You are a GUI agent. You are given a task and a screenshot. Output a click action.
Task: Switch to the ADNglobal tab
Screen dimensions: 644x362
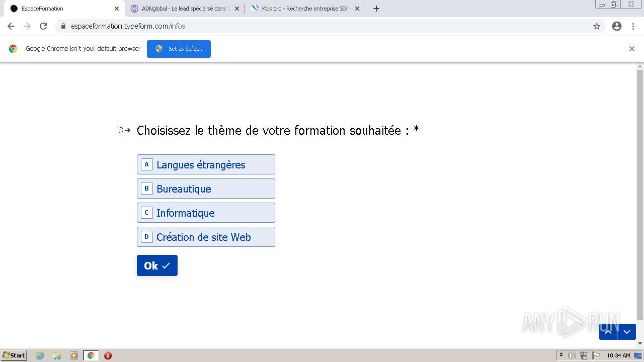tap(184, 9)
